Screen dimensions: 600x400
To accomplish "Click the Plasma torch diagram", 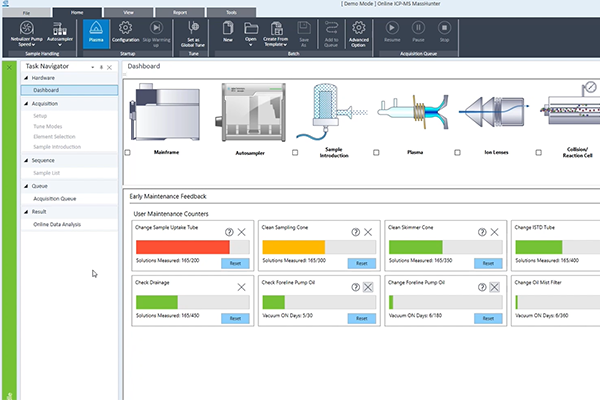I will tap(413, 112).
